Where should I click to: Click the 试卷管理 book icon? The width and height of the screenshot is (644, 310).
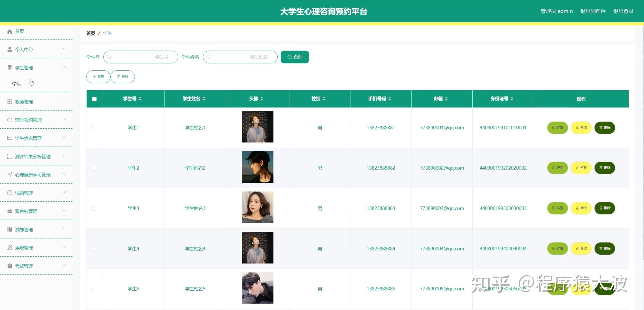click(10, 229)
